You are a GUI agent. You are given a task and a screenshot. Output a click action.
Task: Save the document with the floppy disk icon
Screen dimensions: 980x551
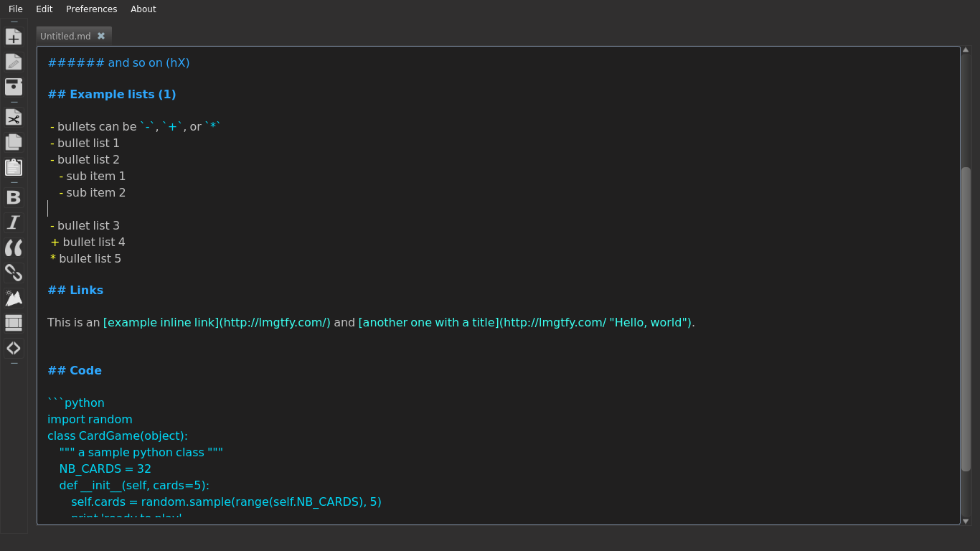[x=14, y=87]
